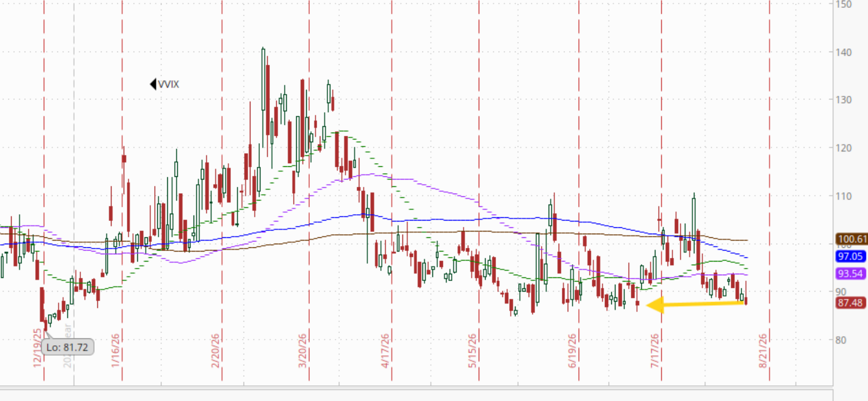Choose the 4/17/26 expiration date label
Viewport: 868px width, 401px height.
(x=386, y=350)
